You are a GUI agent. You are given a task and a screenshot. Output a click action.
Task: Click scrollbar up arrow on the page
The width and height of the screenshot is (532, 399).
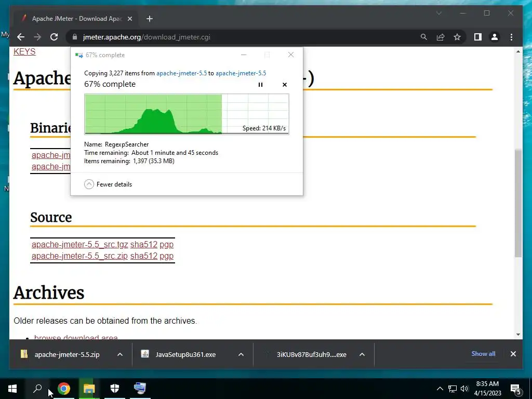click(518, 51)
